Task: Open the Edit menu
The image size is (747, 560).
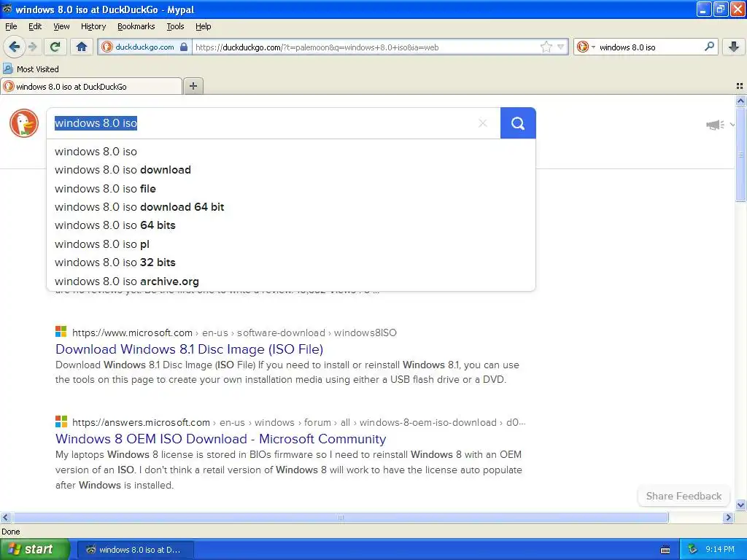Action: point(35,26)
